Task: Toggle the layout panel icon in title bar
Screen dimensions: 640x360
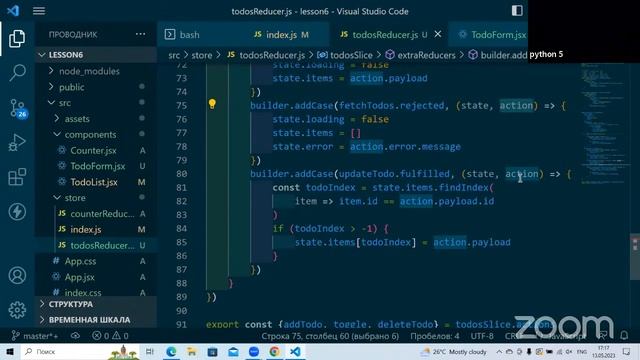Action: pyautogui.click(x=517, y=11)
